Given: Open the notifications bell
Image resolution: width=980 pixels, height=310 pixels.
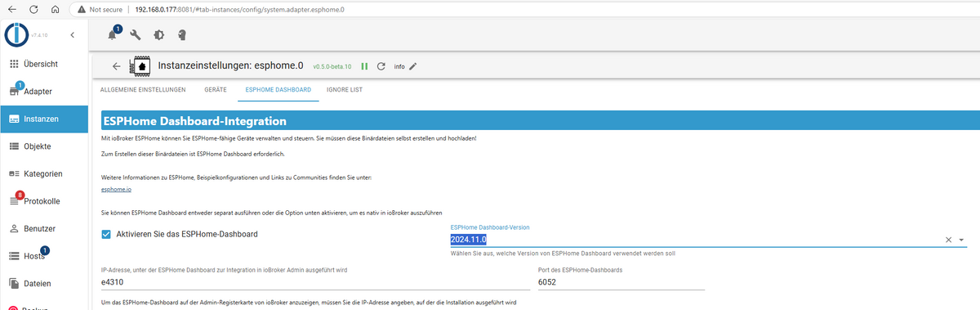Looking at the screenshot, I should 113,35.
